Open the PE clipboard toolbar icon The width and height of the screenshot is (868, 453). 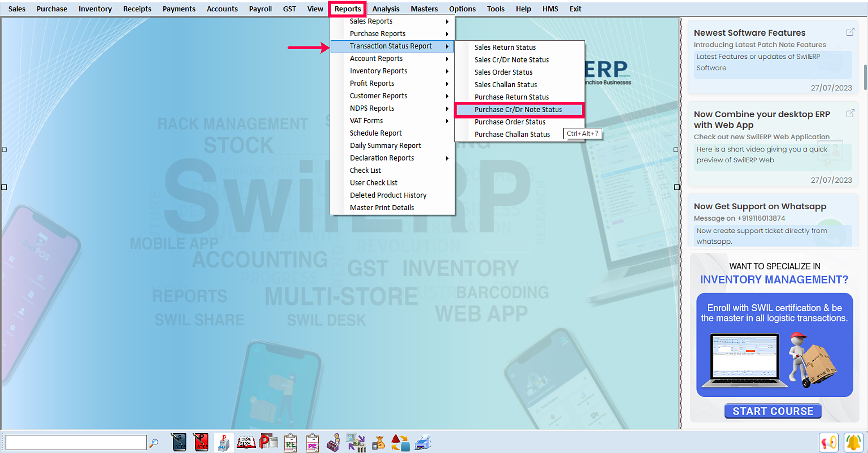312,443
